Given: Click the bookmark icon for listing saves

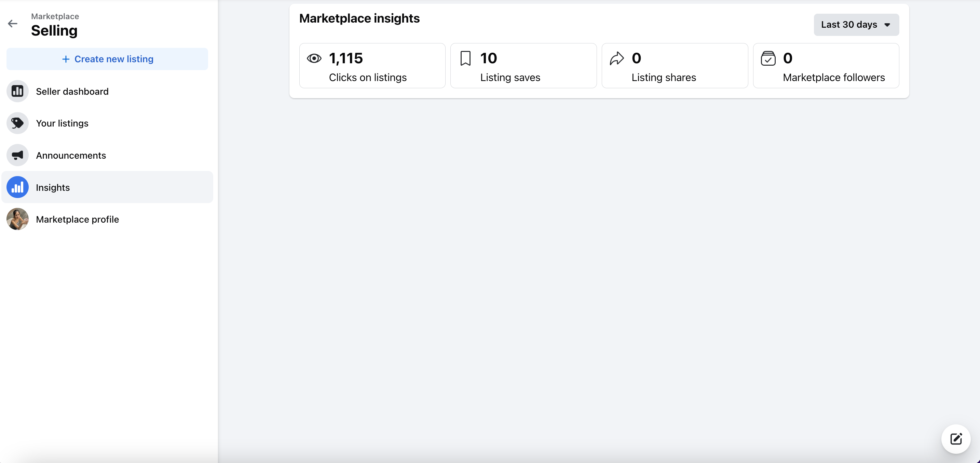Looking at the screenshot, I should (x=465, y=58).
